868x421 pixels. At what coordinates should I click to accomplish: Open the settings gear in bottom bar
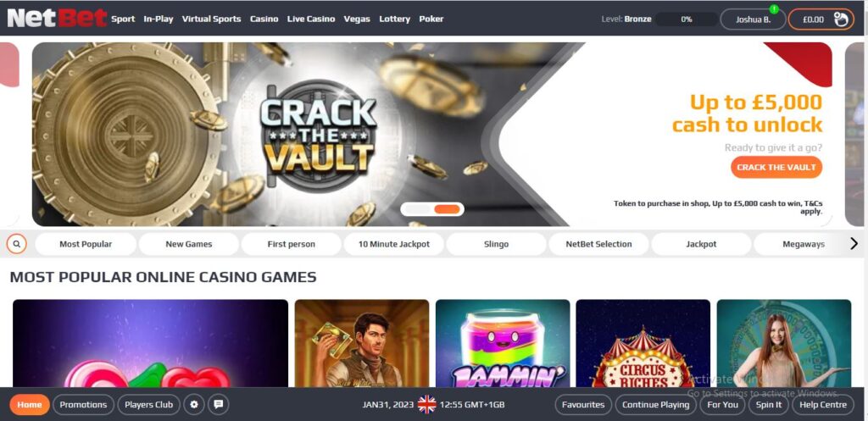point(194,404)
